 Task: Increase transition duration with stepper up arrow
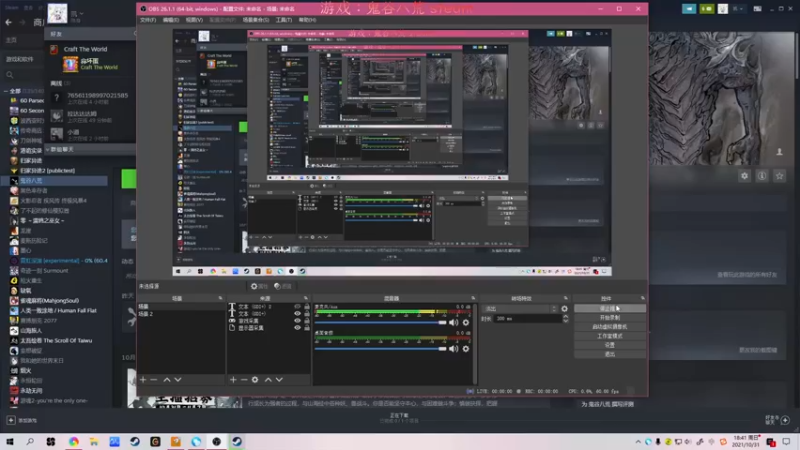565,316
